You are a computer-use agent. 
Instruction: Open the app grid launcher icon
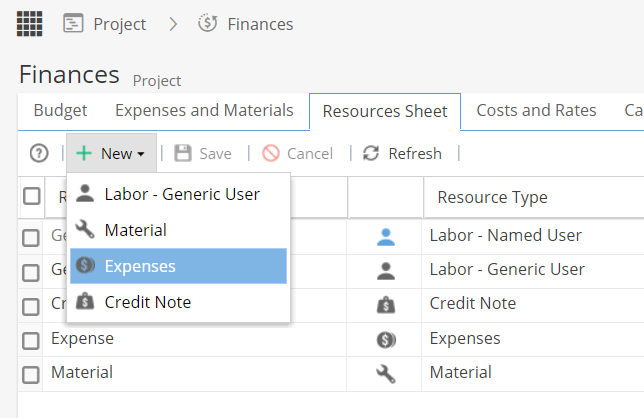point(30,24)
